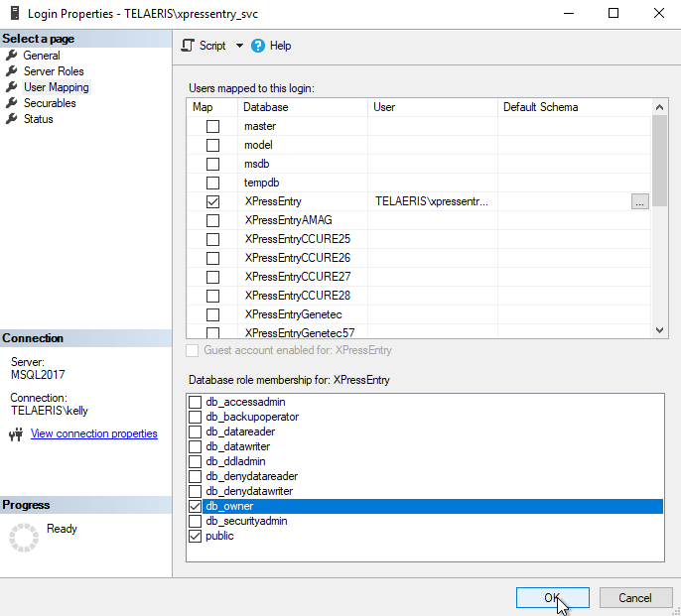Click the wrench icon beside Status
Viewport: 681px width, 616px height.
click(12, 118)
